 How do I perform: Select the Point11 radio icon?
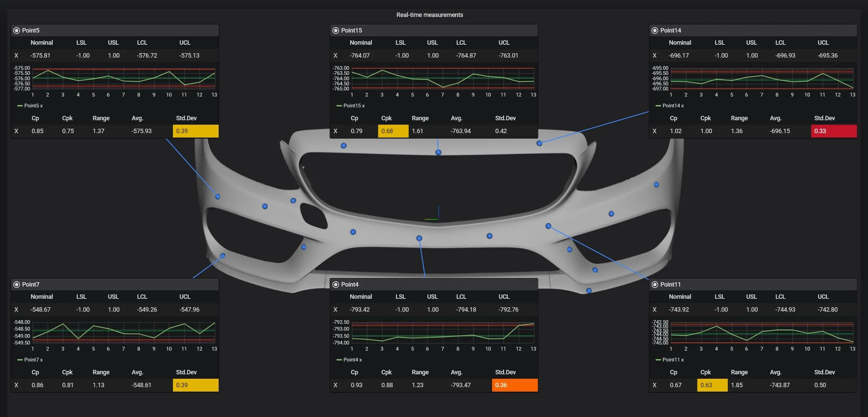[655, 285]
